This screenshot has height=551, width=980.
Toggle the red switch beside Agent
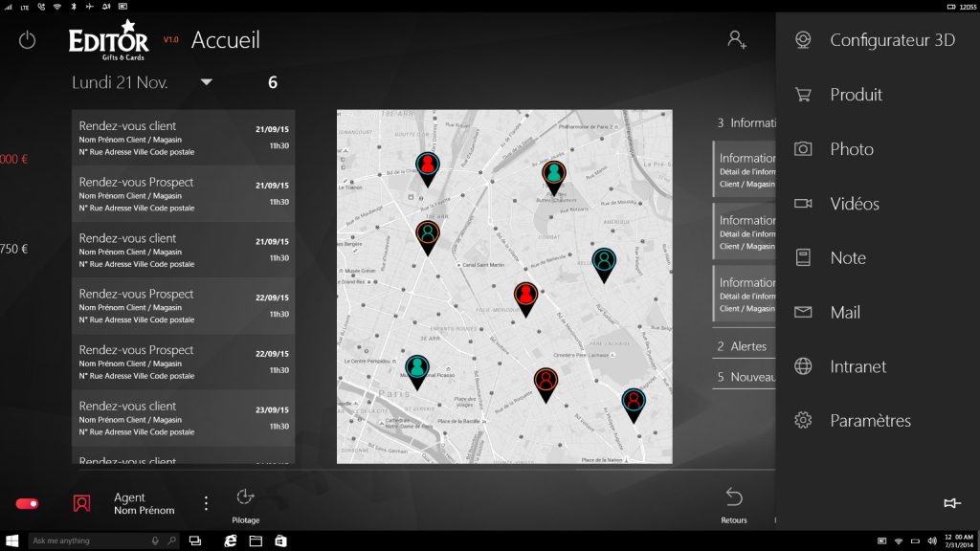point(27,503)
